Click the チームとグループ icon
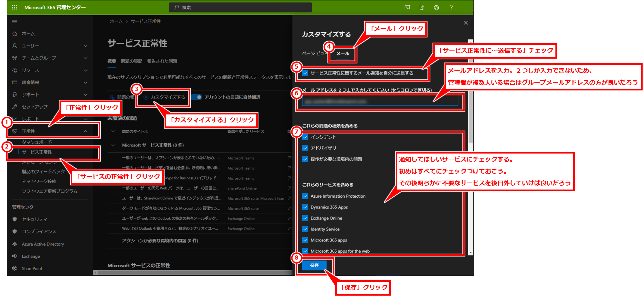Screen dimensions: 644x297 (15, 58)
